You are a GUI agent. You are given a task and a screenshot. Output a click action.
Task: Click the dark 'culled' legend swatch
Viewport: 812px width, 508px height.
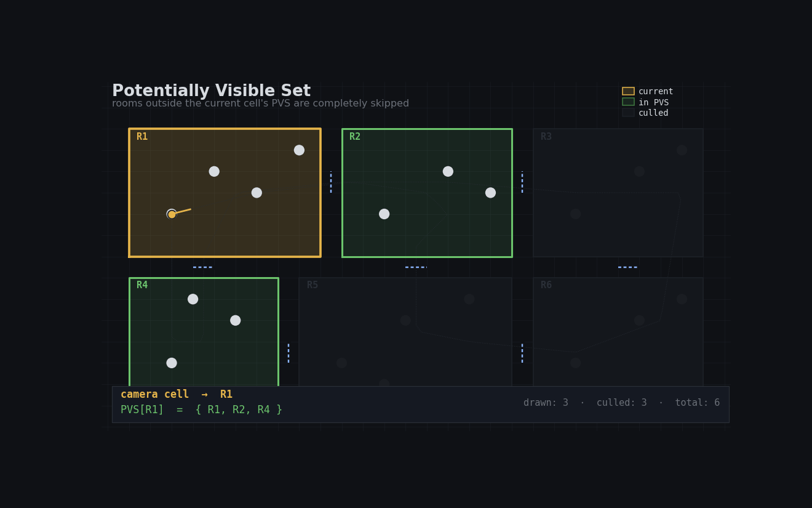click(628, 113)
